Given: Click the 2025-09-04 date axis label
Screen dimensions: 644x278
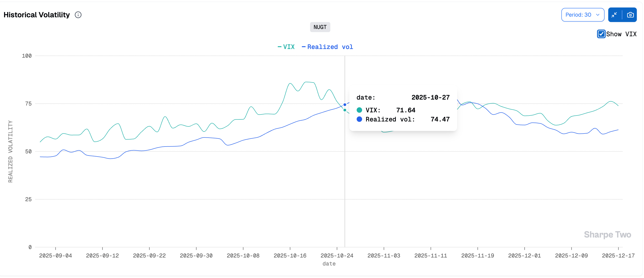Looking at the screenshot, I should coord(55,255).
